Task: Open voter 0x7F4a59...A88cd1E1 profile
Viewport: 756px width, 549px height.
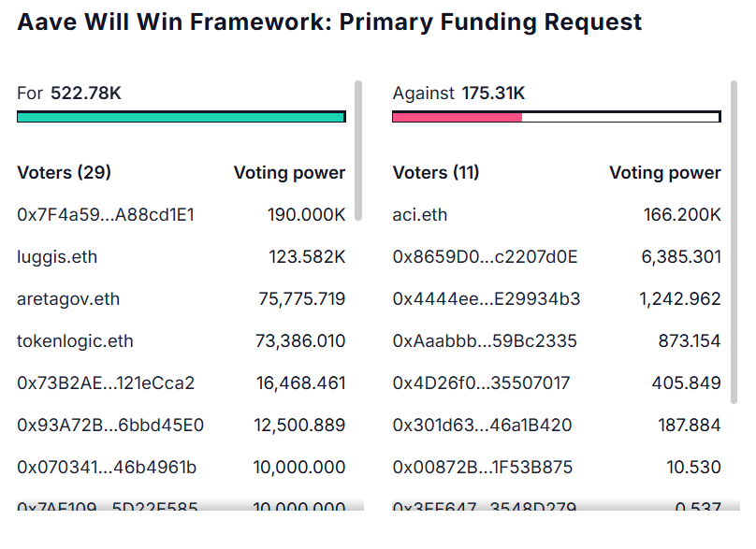Action: tap(106, 215)
